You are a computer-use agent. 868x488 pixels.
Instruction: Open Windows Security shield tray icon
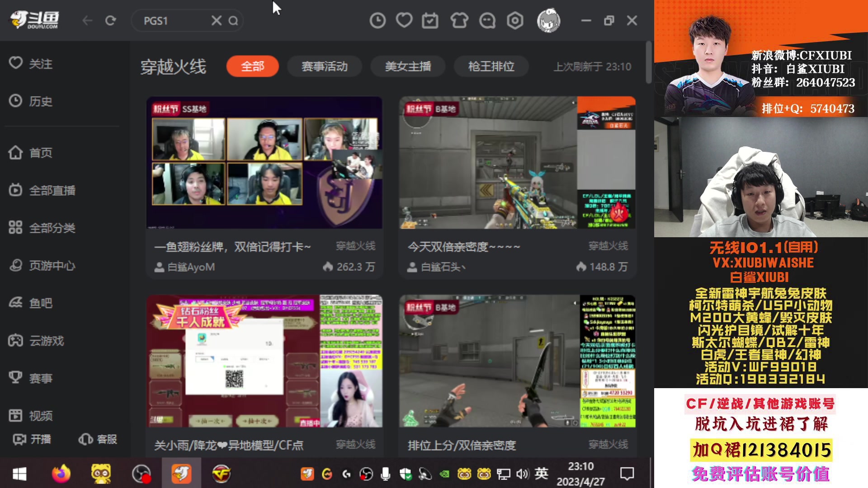[406, 474]
